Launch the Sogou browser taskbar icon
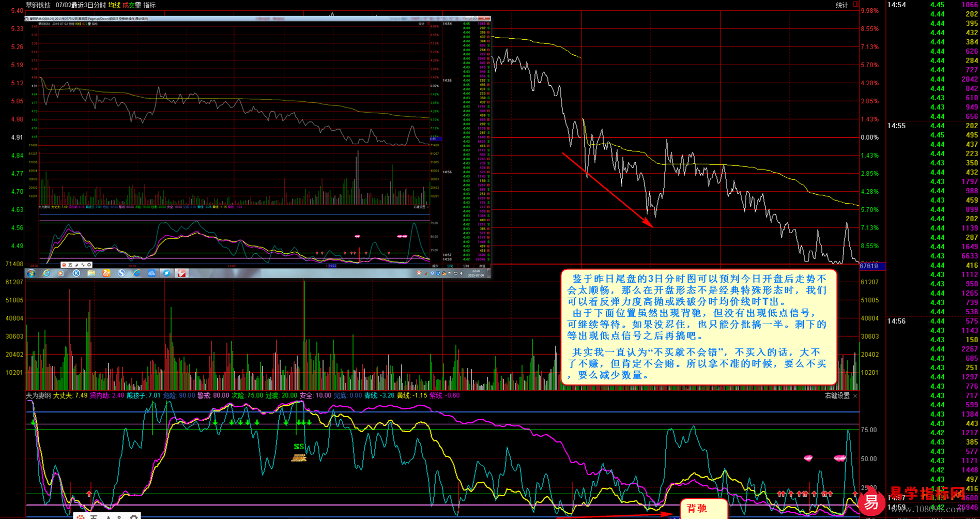This screenshot has height=519, width=980. pyautogui.click(x=121, y=273)
